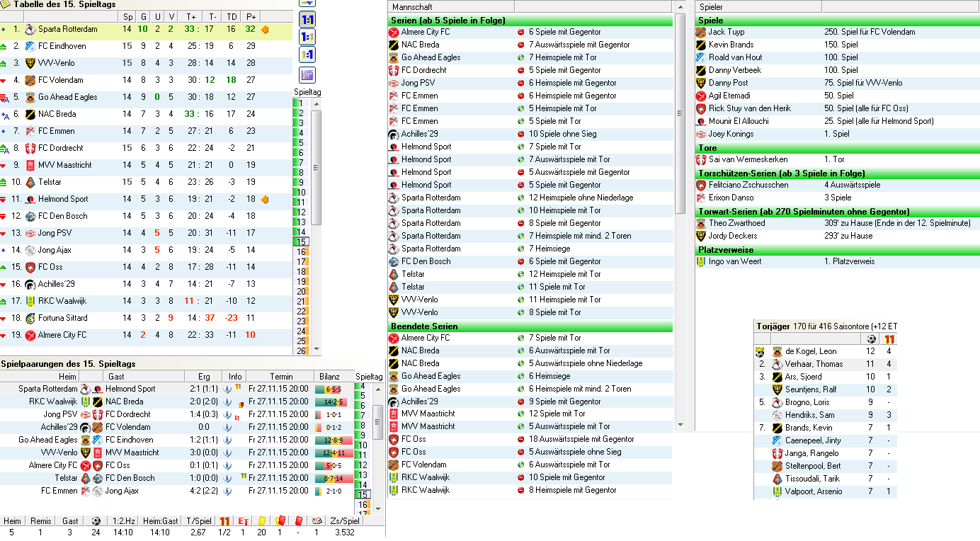The image size is (980, 541).
Task: Select the Almere City FC vs FC Oss fixture
Action: (176, 465)
